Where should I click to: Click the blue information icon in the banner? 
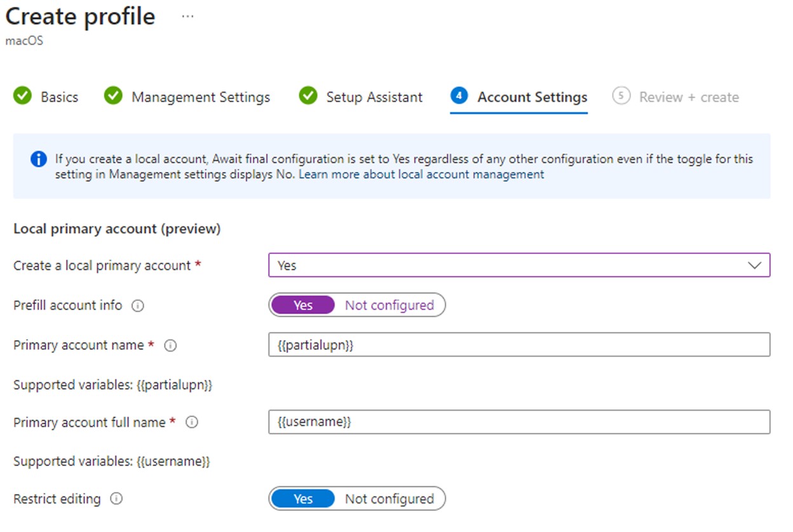[38, 159]
